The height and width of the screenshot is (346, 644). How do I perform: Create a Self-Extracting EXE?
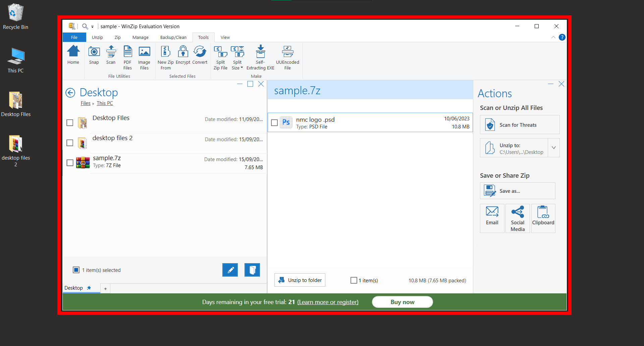point(260,57)
